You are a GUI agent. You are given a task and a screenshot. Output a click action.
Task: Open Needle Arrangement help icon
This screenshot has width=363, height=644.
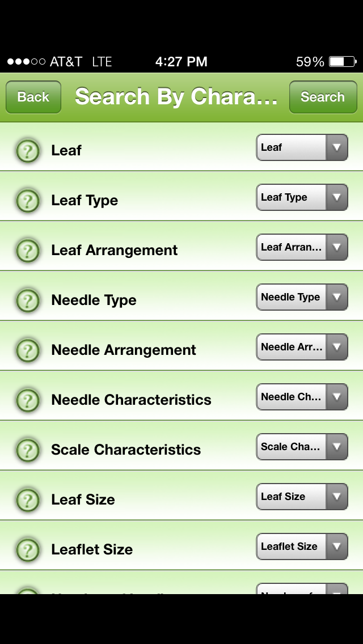pos(28,350)
